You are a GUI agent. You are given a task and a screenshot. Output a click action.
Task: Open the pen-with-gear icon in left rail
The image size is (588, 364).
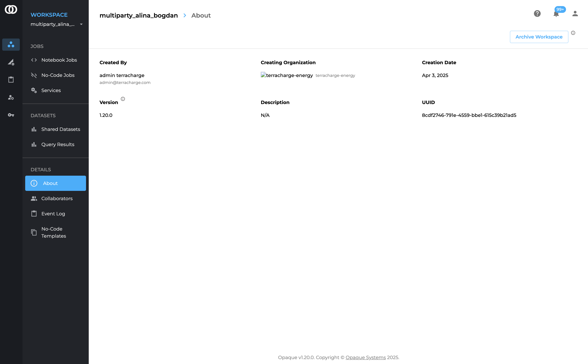(11, 62)
